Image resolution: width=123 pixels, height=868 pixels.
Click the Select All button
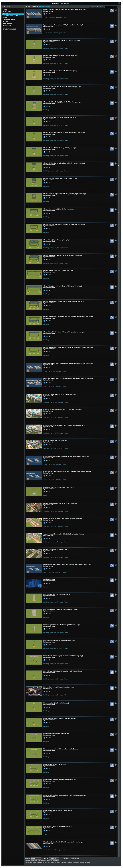tap(66, 859)
